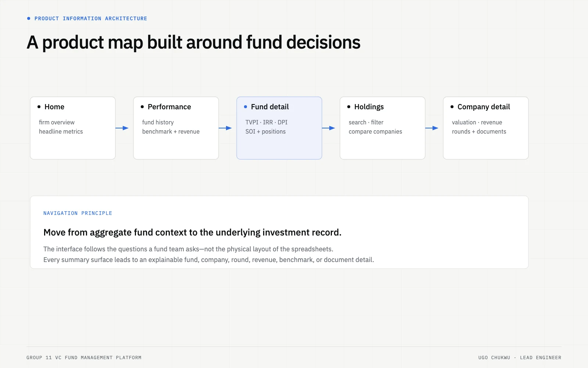Click the bullet dot beside Company detail
588x368 pixels.
452,107
